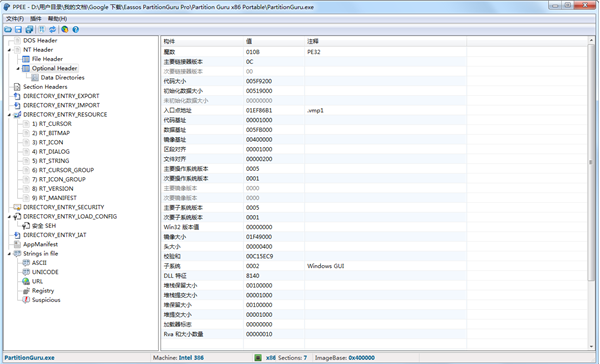The height and width of the screenshot is (364, 600).
Task: Click the Registry node icon
Action: click(26, 291)
